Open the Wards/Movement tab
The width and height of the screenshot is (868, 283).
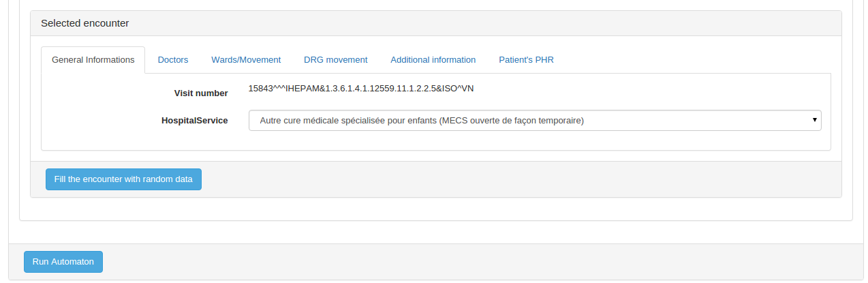246,60
